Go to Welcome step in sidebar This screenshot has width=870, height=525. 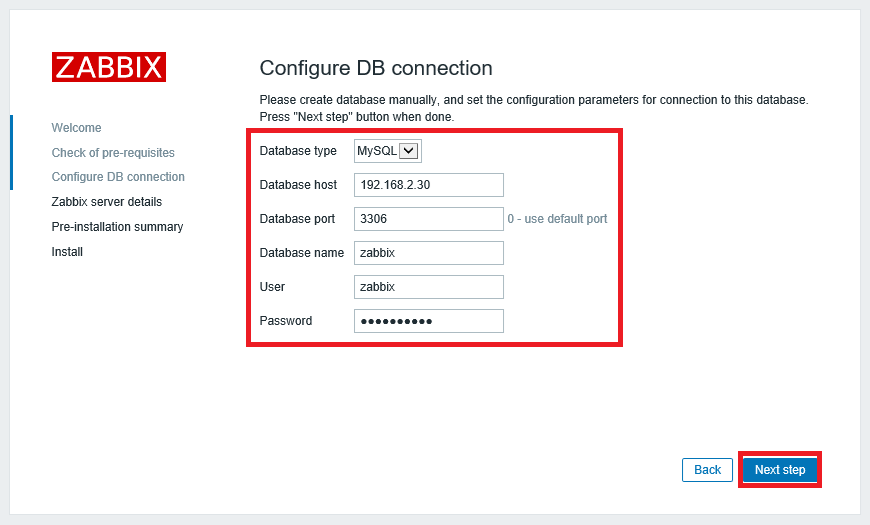76,128
